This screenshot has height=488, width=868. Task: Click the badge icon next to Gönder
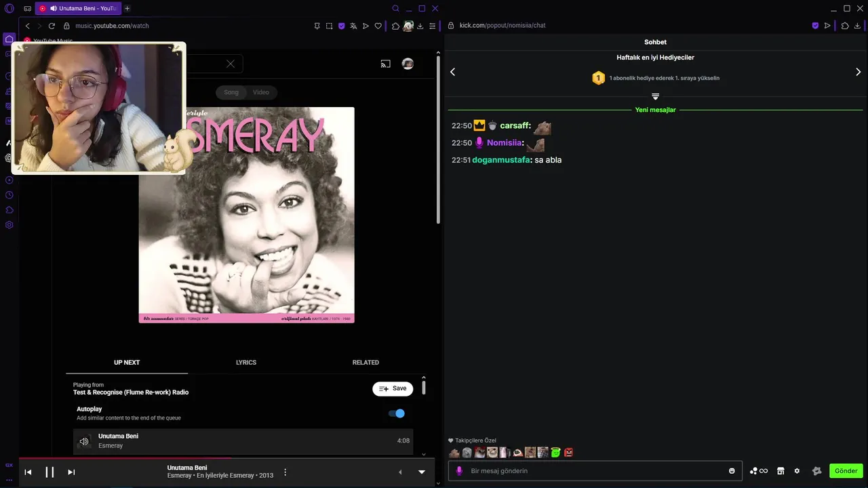point(816,471)
